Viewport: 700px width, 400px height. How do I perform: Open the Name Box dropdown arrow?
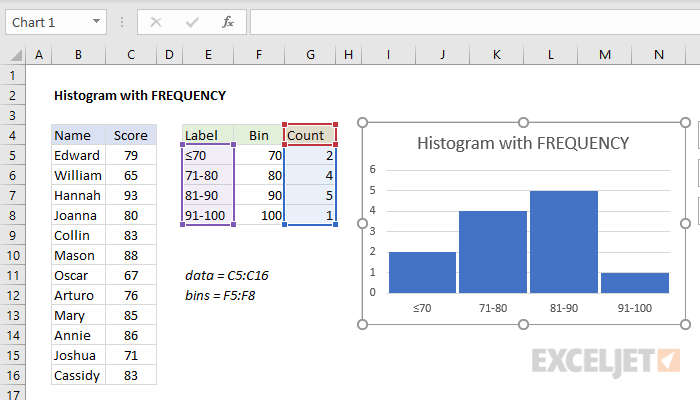tap(96, 21)
